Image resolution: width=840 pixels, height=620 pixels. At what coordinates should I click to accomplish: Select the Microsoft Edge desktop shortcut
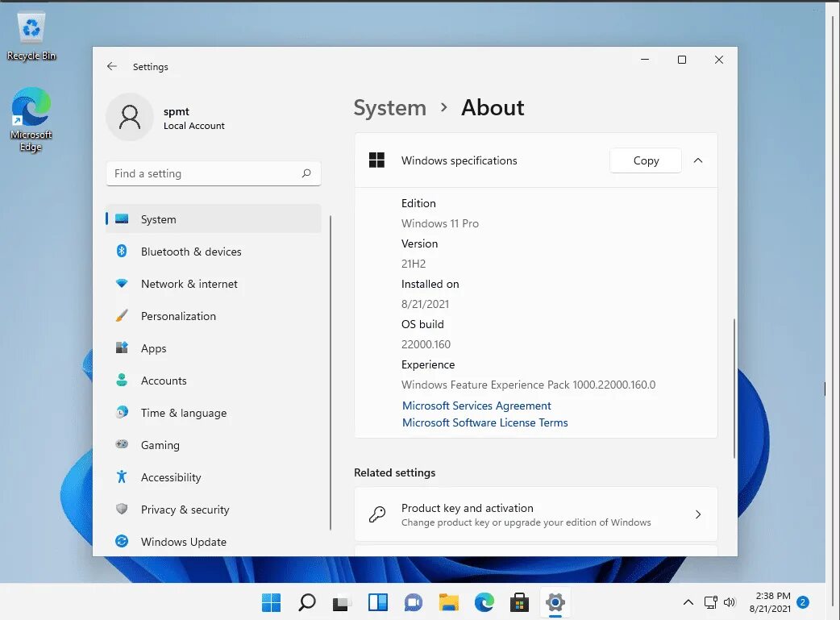(x=31, y=120)
